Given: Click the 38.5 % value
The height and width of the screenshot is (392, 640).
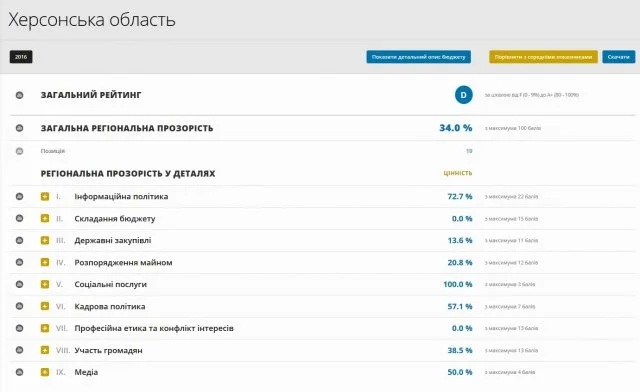Looking at the screenshot, I should (x=460, y=350).
